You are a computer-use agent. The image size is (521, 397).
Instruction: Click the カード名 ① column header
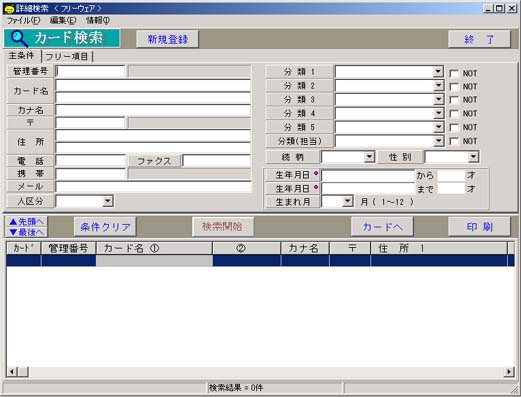click(154, 248)
